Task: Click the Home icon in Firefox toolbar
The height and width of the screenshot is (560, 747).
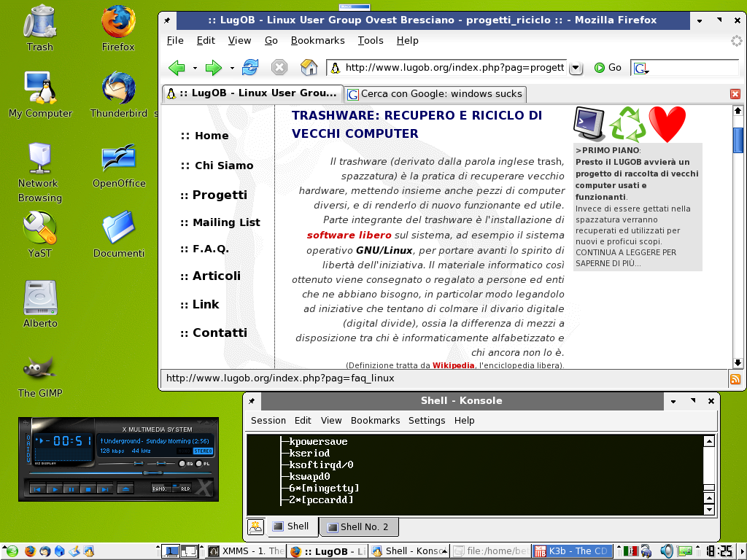Action: (x=309, y=68)
